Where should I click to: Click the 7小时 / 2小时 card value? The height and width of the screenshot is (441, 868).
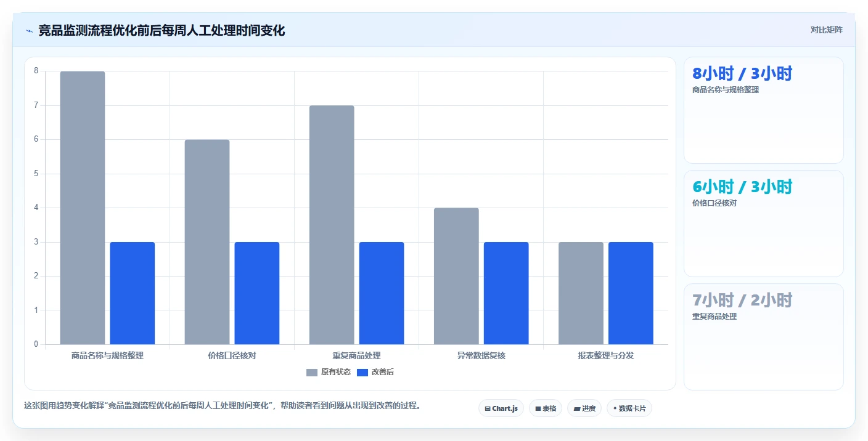[x=742, y=301]
